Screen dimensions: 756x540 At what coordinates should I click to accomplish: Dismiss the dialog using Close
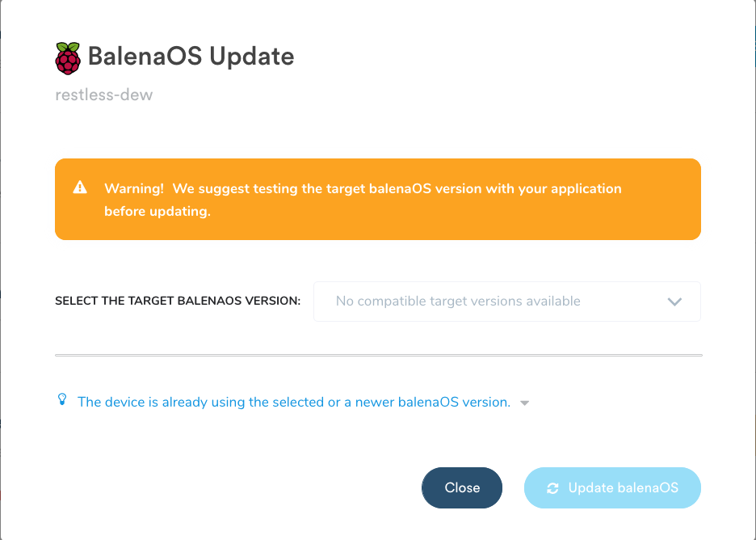pos(461,487)
